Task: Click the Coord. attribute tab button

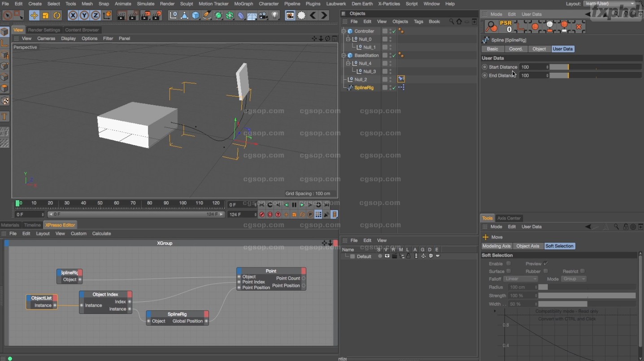Action: [516, 49]
